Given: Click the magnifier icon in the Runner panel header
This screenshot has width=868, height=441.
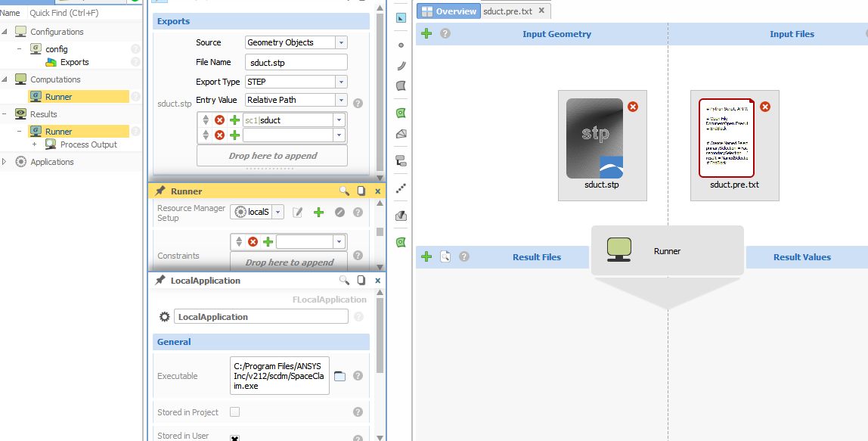Looking at the screenshot, I should [x=344, y=191].
